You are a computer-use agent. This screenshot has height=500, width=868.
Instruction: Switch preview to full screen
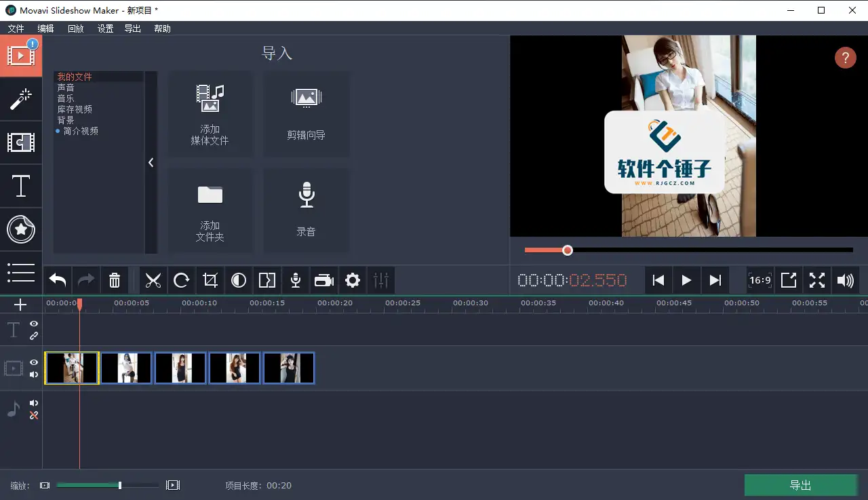(817, 280)
